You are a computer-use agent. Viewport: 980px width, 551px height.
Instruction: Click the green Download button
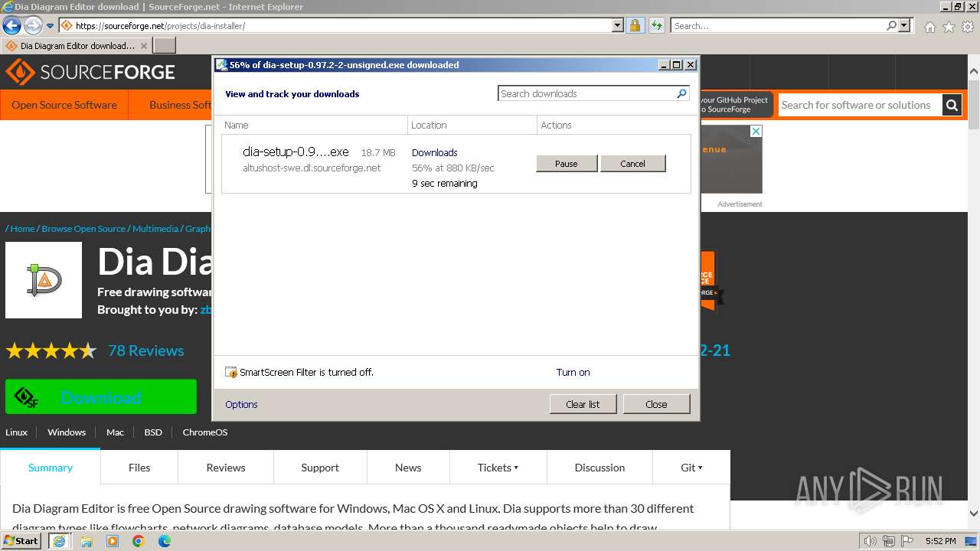[101, 397]
